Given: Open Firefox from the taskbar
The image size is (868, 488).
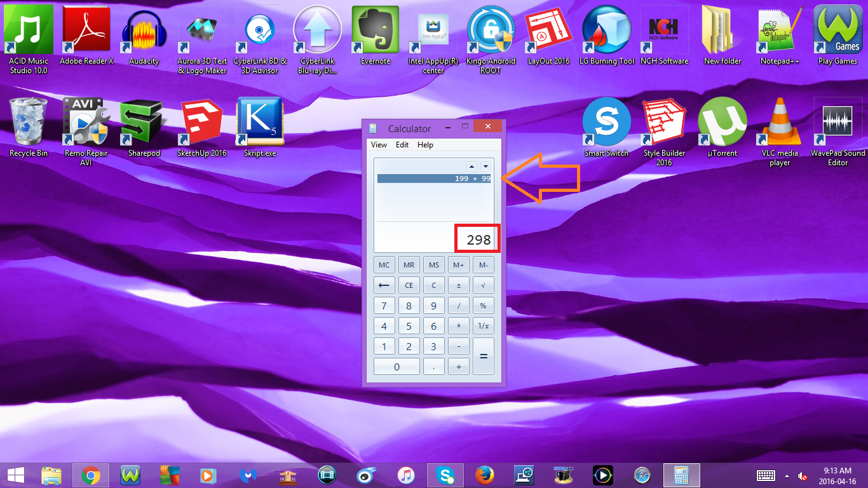Looking at the screenshot, I should tap(484, 475).
